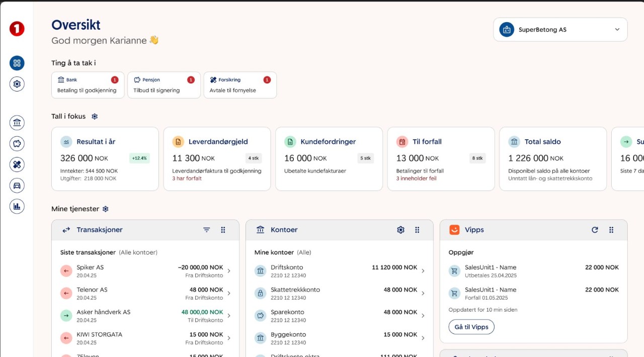Open Bank 'Betaling til godkjenning' task
644x357 pixels.
(x=88, y=85)
